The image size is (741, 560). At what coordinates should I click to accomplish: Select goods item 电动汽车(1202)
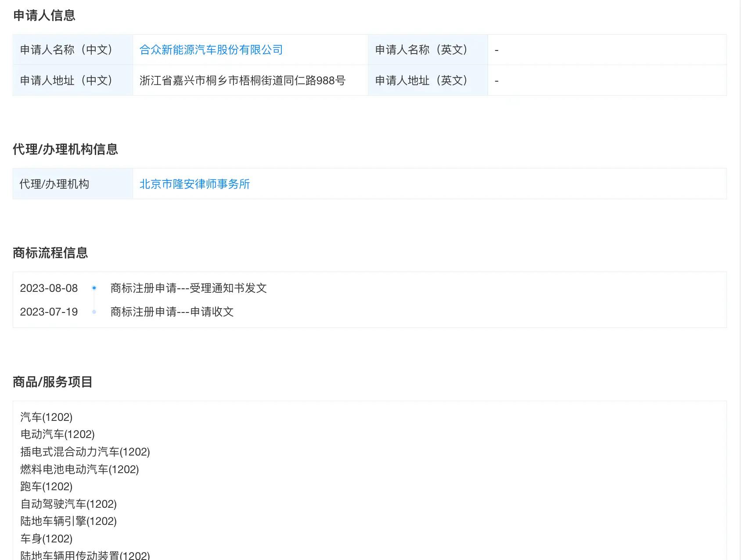(x=58, y=434)
